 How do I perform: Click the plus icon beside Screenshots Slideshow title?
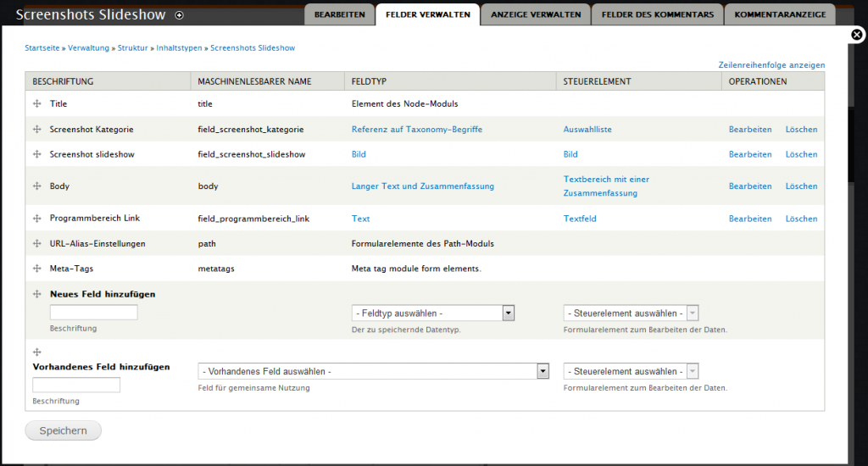point(178,15)
